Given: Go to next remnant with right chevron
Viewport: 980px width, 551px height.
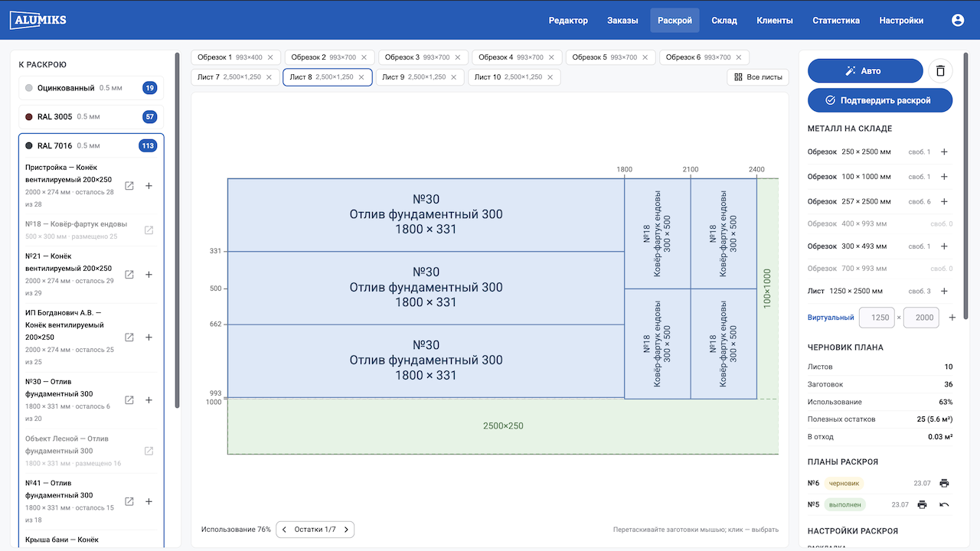Looking at the screenshot, I should 346,530.
